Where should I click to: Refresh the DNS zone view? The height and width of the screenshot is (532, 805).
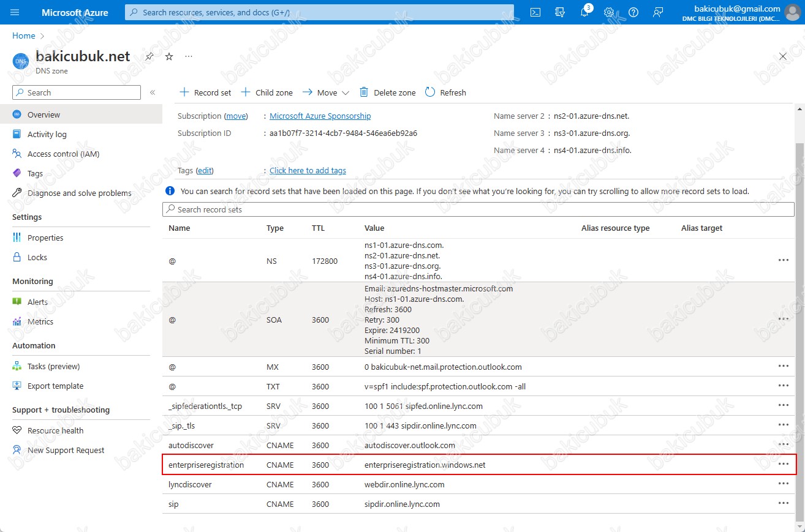pos(445,92)
